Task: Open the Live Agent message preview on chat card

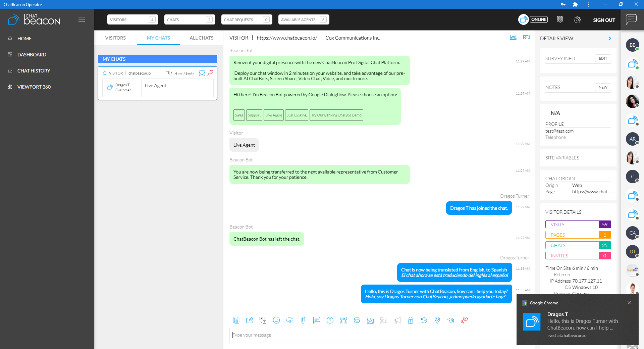Action: pyautogui.click(x=177, y=88)
